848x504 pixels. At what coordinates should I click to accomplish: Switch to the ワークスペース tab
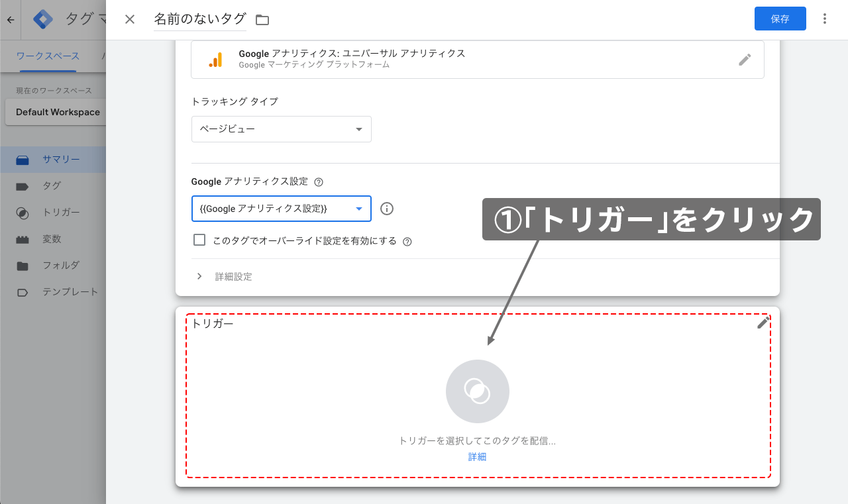tap(48, 56)
